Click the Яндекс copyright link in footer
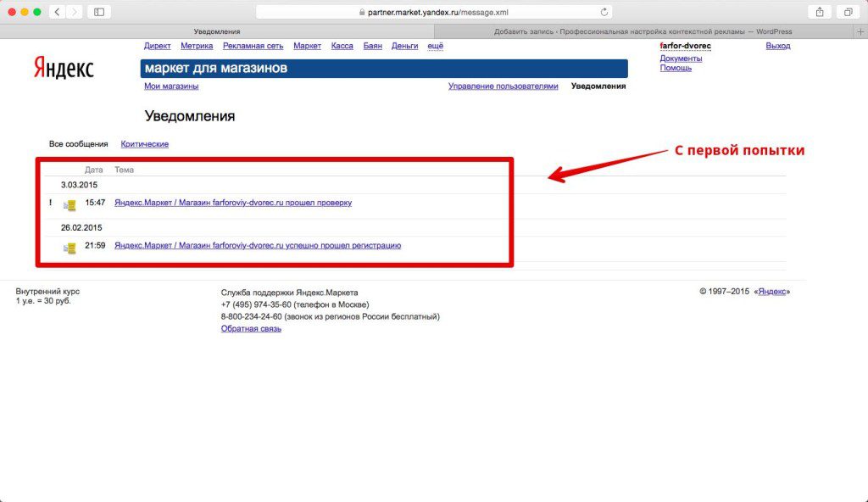This screenshot has height=502, width=868. tap(771, 291)
